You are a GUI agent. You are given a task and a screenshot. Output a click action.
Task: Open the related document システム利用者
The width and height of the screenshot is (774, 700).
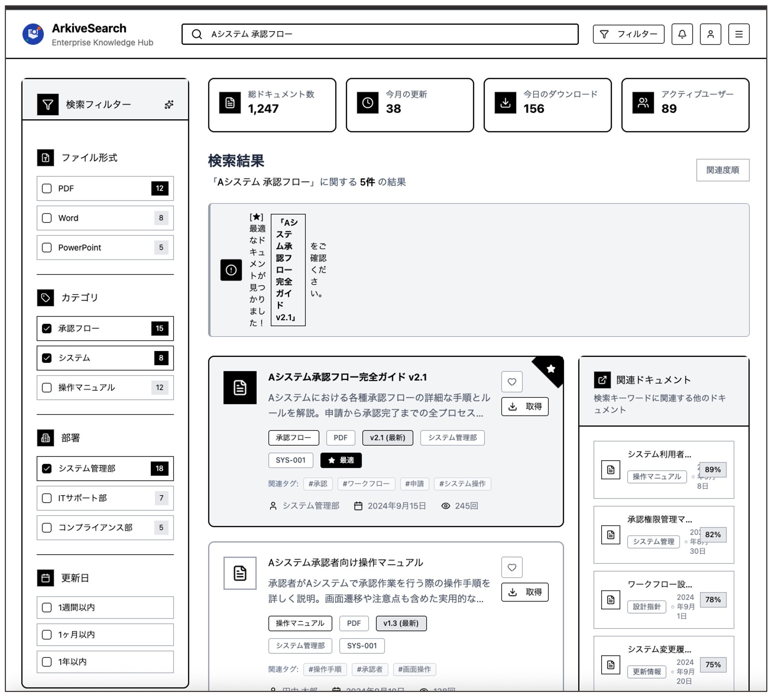[x=659, y=455]
